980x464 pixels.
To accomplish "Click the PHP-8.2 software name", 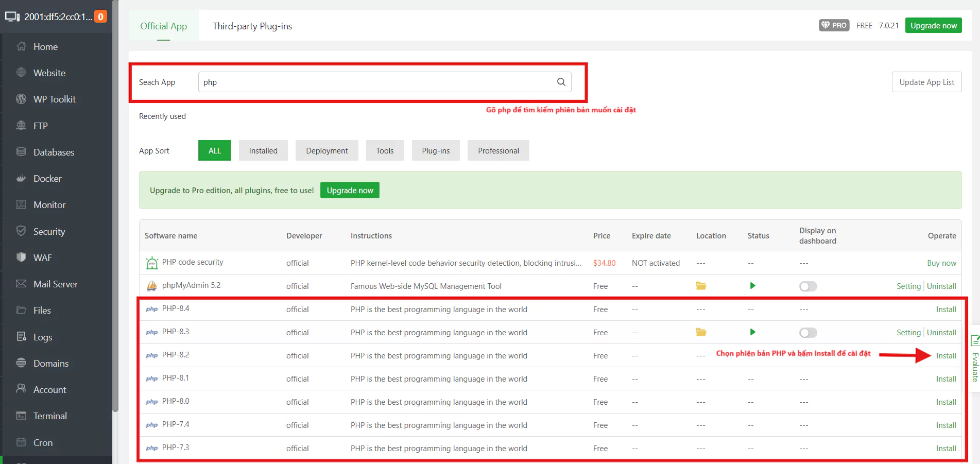I will pyautogui.click(x=176, y=355).
